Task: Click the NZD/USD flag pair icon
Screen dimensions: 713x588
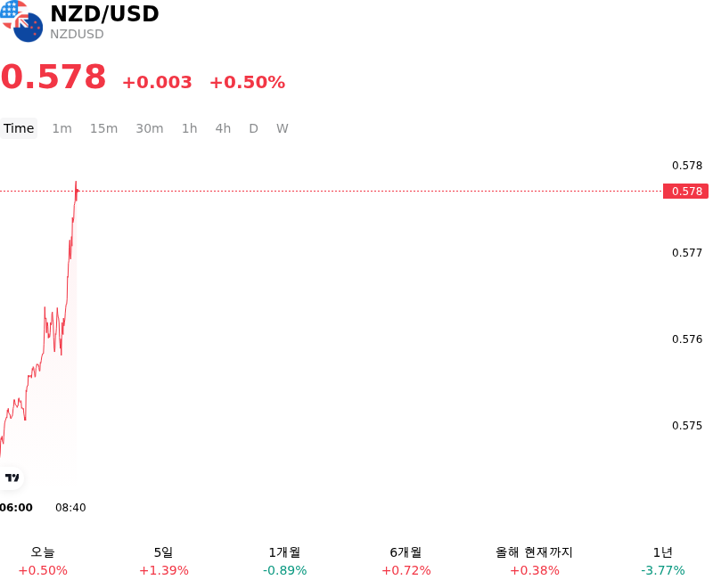Action: click(21, 20)
